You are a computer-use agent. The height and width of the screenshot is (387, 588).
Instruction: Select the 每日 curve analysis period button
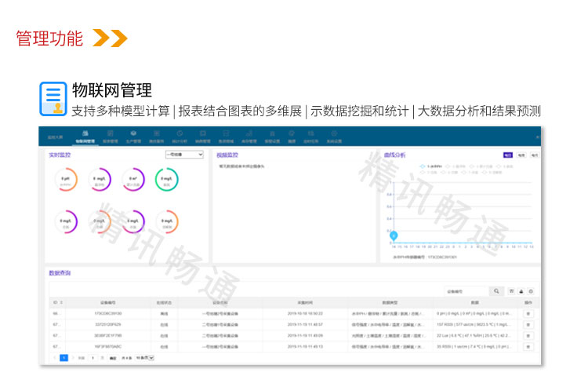pos(508,155)
